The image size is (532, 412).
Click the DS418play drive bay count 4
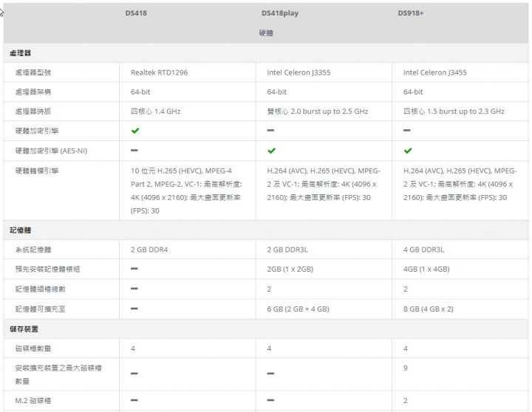(269, 349)
